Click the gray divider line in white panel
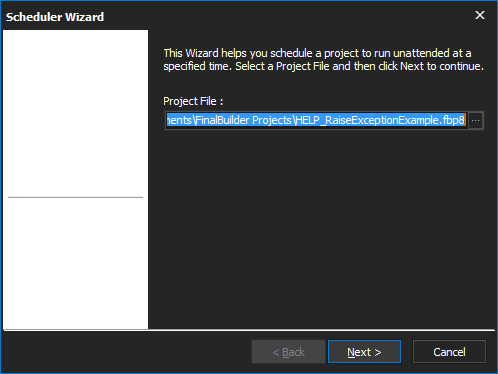Image resolution: width=498 pixels, height=374 pixels. (x=75, y=197)
